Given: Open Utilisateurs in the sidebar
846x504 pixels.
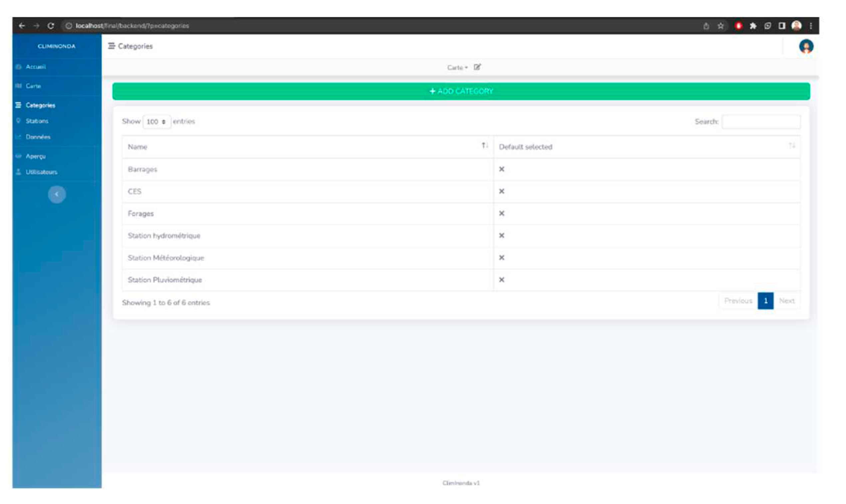Looking at the screenshot, I should 41,172.
